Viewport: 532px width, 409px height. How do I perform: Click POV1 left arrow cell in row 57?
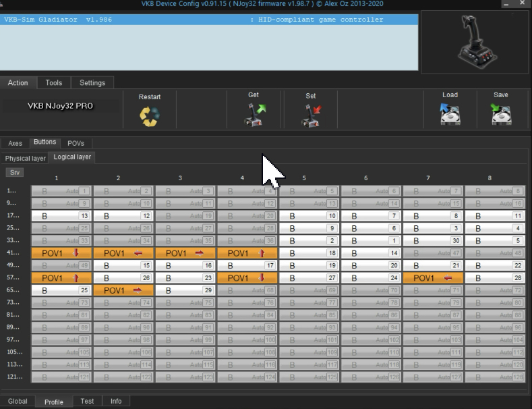(433, 278)
